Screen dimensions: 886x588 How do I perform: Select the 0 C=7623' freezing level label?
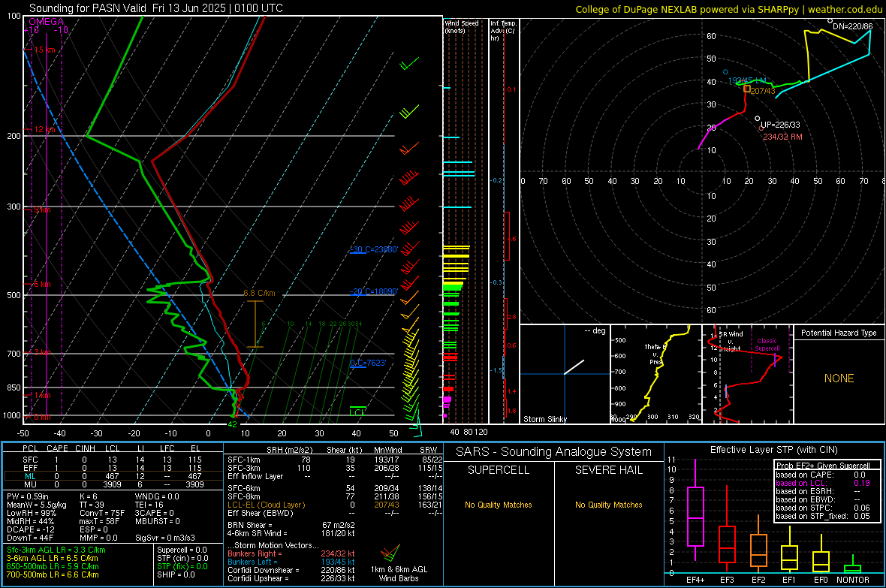click(368, 363)
